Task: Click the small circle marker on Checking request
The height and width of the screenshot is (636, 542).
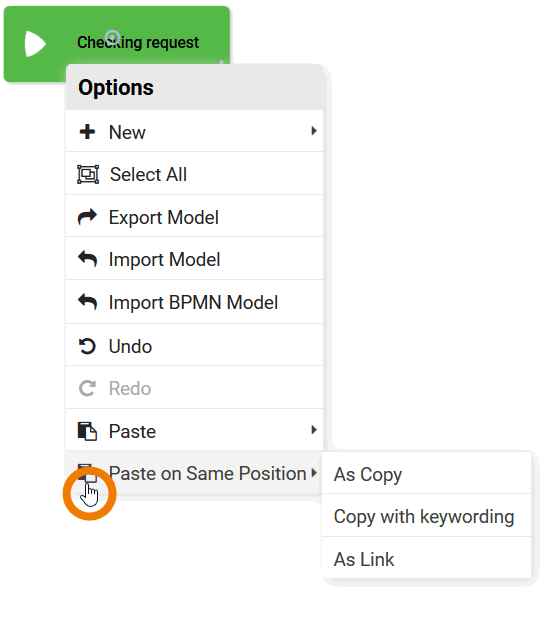Action: pyautogui.click(x=112, y=37)
